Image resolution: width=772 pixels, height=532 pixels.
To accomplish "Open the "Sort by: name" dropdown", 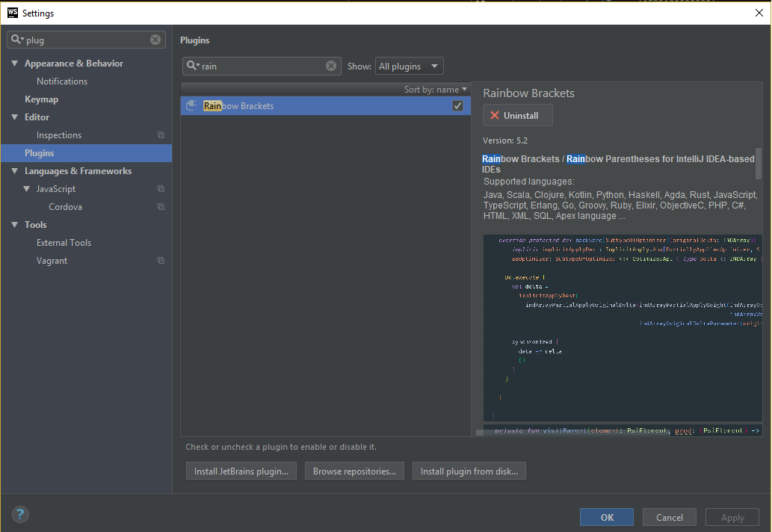I will 436,88.
